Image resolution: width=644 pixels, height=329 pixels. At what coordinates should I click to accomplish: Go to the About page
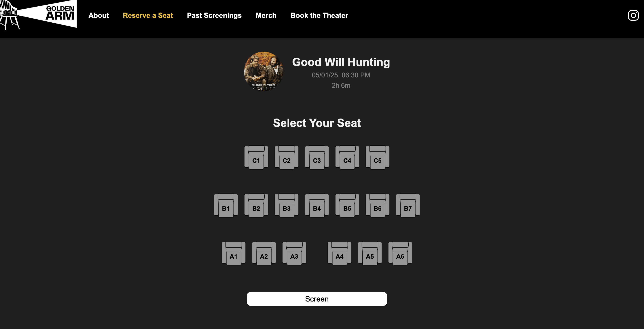click(98, 16)
